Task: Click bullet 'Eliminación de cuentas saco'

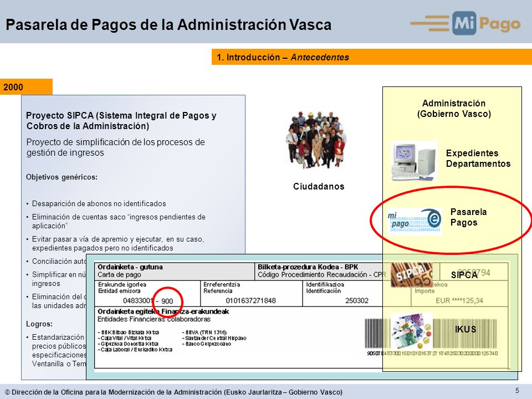Action: click(x=119, y=221)
